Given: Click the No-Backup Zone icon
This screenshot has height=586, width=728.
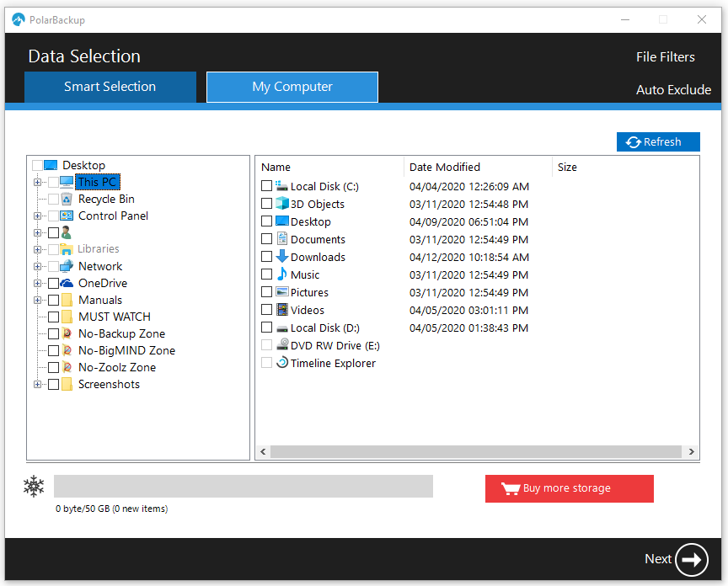Looking at the screenshot, I should pos(67,333).
